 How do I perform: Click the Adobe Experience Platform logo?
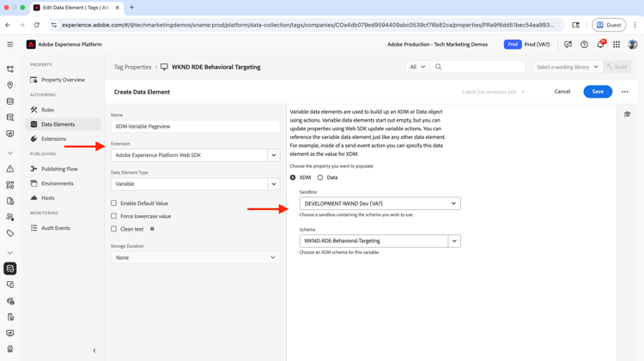(31, 45)
